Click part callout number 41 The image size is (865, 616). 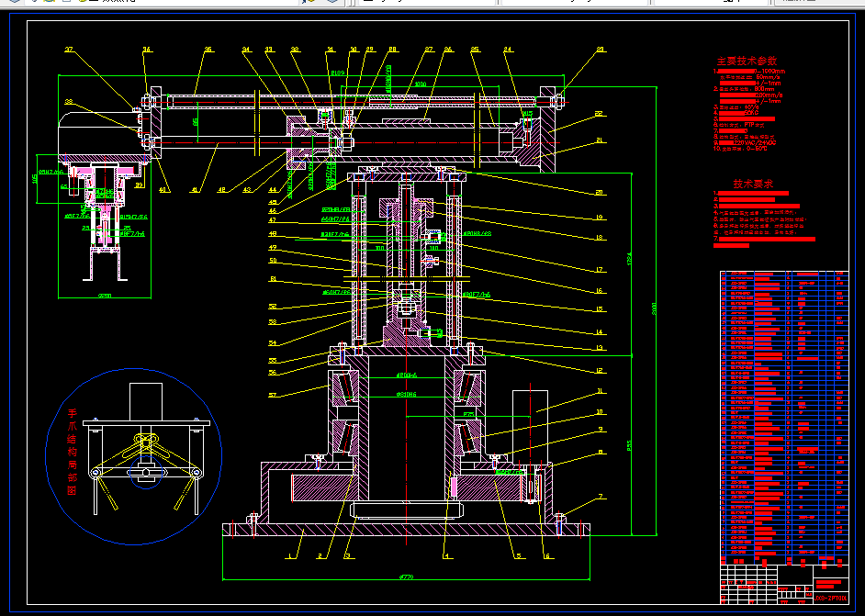pyautogui.click(x=194, y=190)
